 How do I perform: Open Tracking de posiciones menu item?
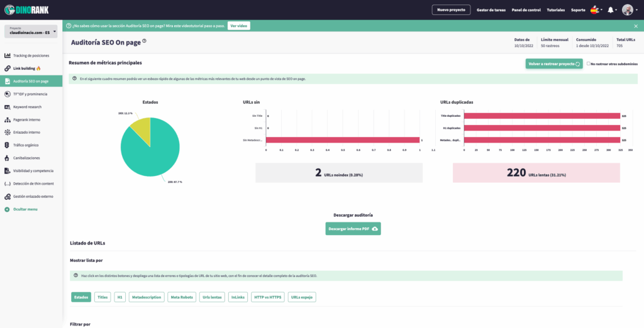click(31, 55)
